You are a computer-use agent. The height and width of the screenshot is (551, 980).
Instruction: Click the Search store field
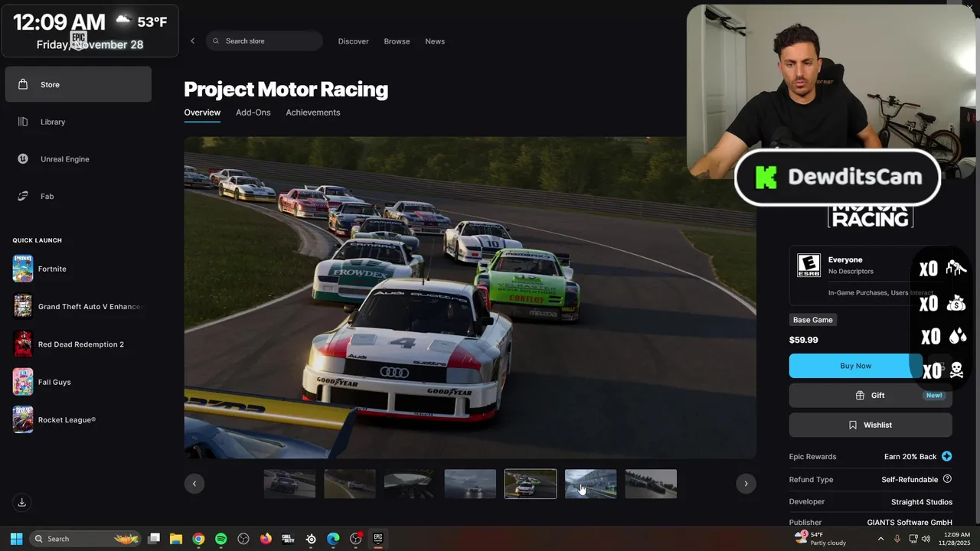coord(264,41)
